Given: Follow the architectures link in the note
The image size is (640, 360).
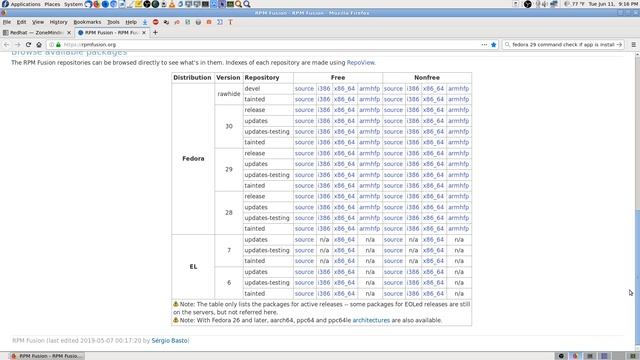Looking at the screenshot, I should click(x=371, y=320).
